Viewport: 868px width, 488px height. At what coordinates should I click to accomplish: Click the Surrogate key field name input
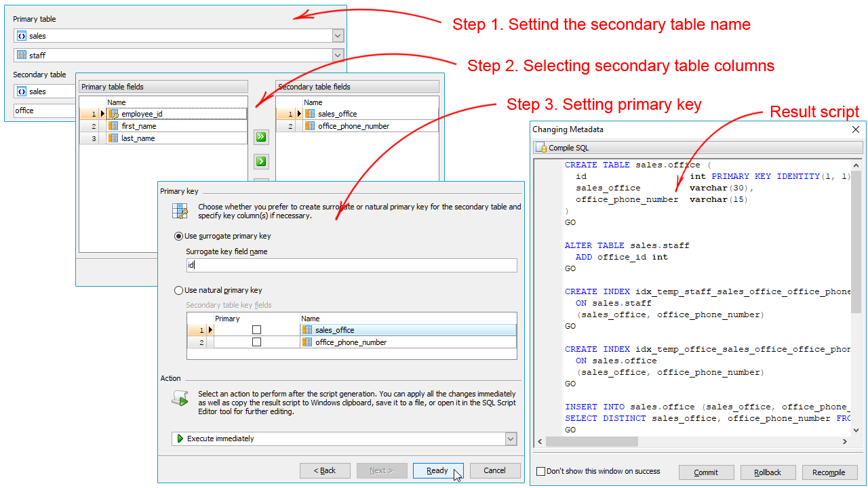[351, 265]
